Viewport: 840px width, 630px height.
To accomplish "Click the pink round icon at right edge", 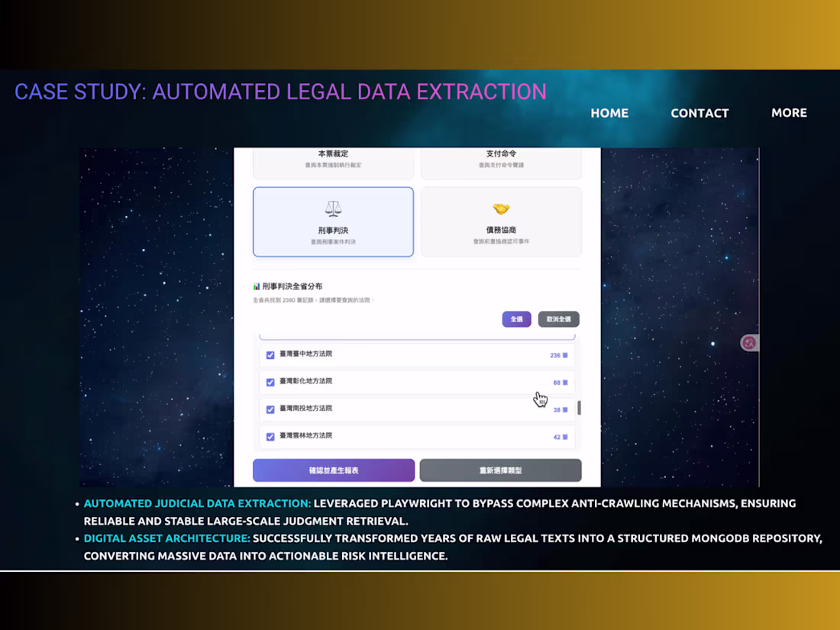I will (x=749, y=343).
